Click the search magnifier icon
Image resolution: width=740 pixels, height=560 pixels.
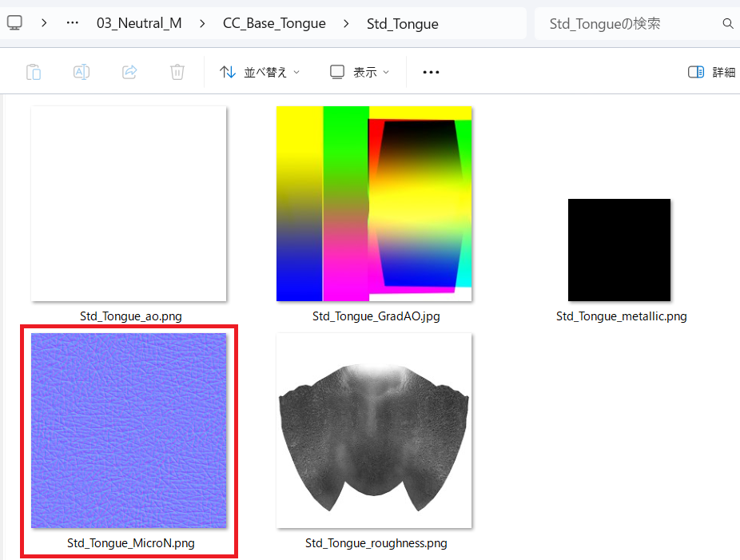click(x=728, y=23)
